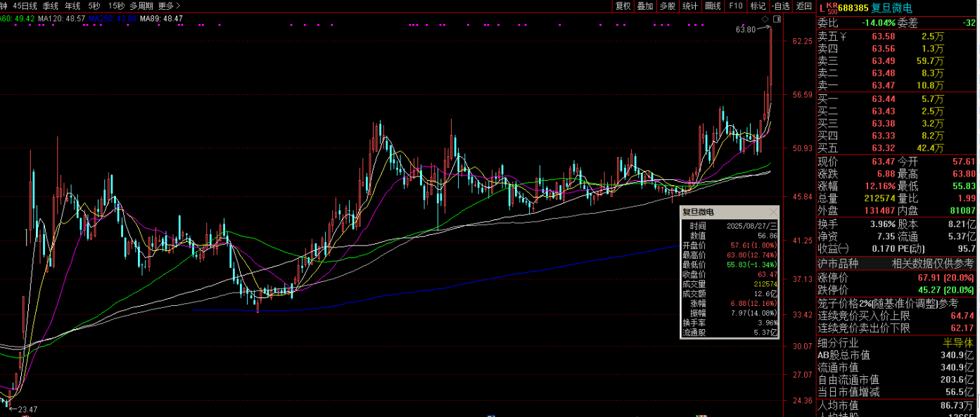Open the 半导体 industry link

pos(960,343)
